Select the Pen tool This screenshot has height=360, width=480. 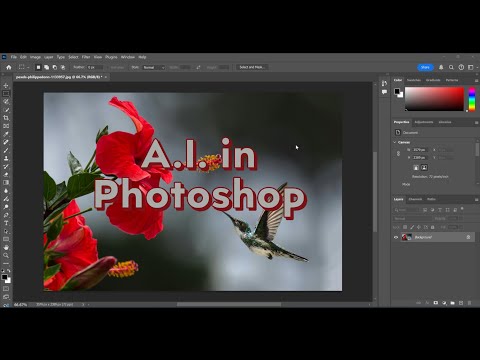point(6,215)
